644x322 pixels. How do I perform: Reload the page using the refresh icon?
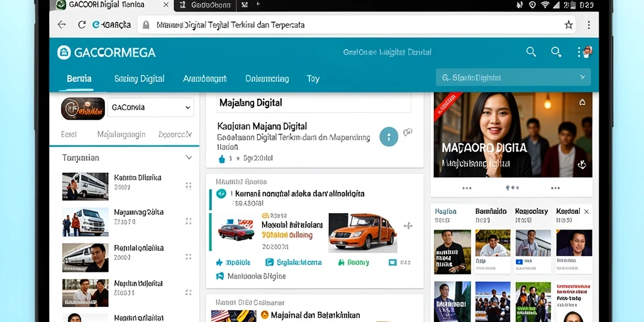[x=81, y=25]
